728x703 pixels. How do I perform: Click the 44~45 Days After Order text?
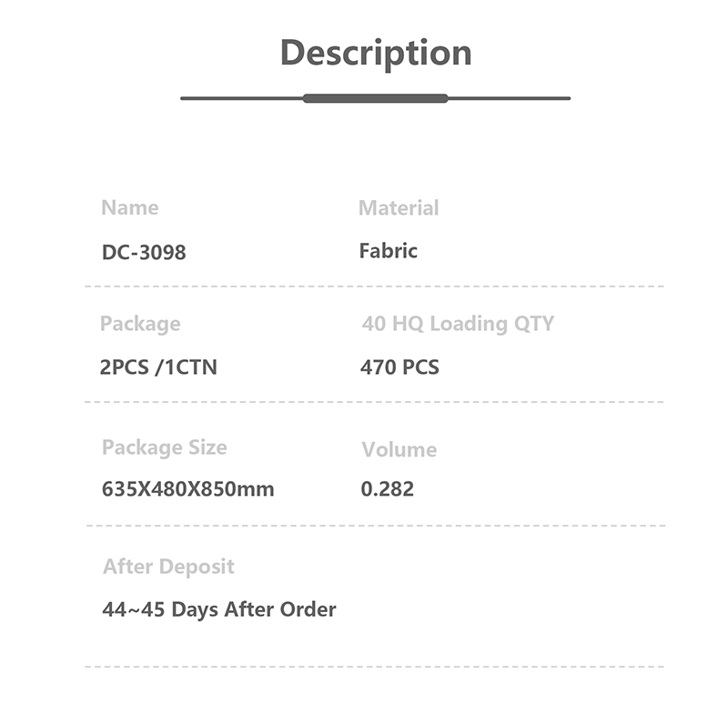[x=218, y=609]
